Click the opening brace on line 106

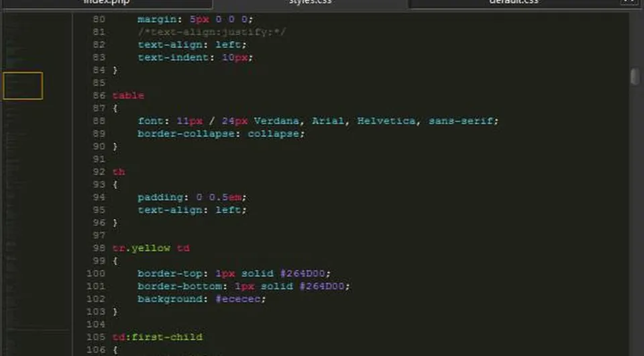coord(115,350)
